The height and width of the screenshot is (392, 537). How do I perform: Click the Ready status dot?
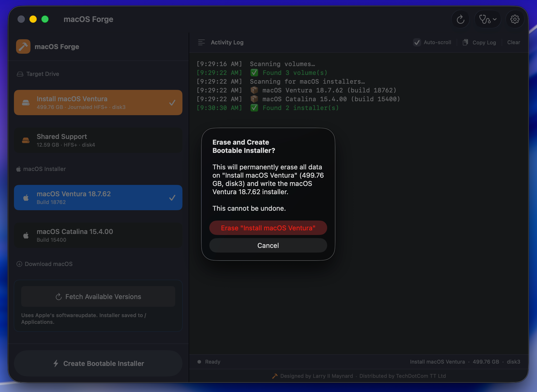click(x=199, y=362)
